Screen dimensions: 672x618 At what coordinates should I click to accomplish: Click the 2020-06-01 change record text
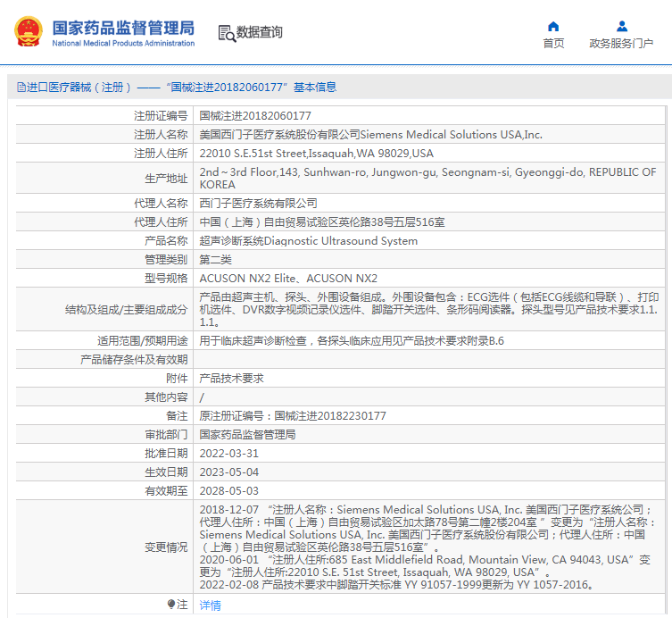click(x=425, y=566)
